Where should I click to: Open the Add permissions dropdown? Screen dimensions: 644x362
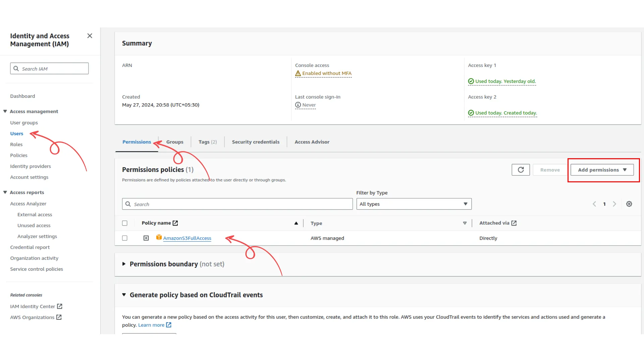[x=602, y=170]
